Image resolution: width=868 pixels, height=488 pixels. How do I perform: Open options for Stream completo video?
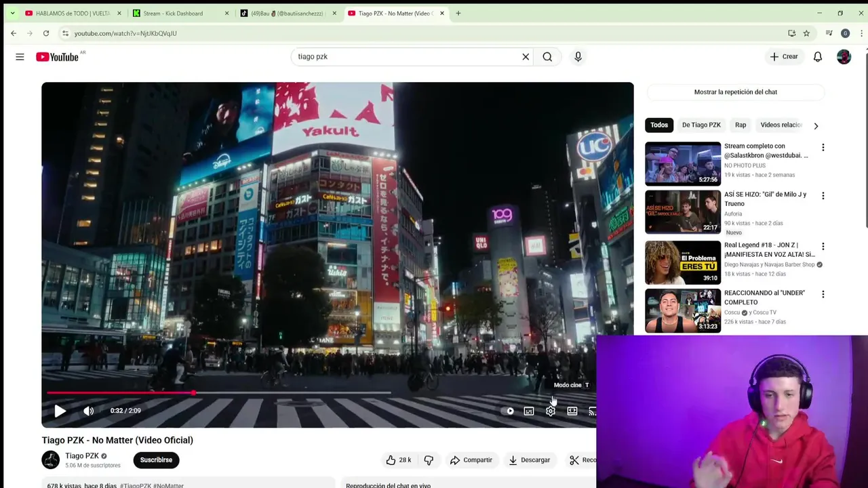click(823, 148)
